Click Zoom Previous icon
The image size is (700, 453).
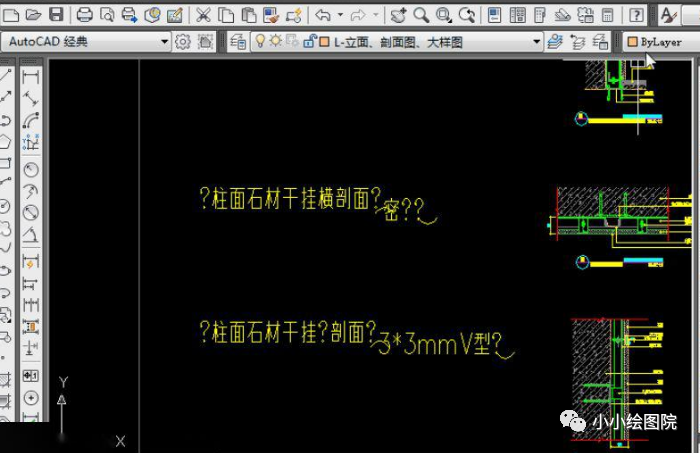pyautogui.click(x=467, y=16)
